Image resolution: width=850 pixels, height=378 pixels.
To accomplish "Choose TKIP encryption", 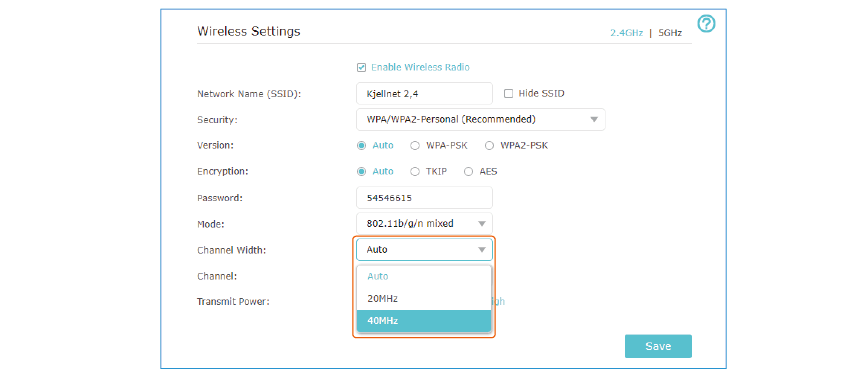I will click(415, 171).
